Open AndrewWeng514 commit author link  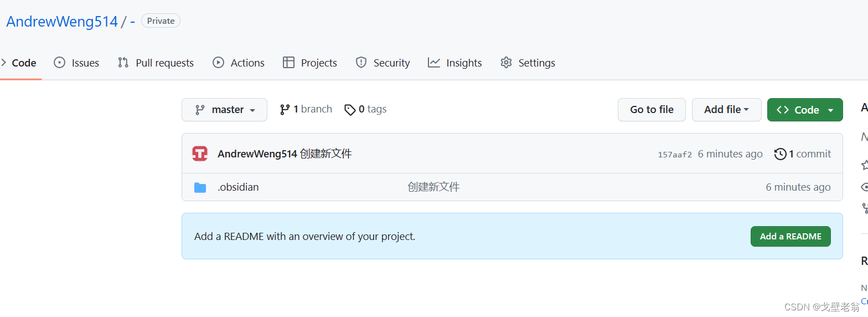tap(257, 154)
